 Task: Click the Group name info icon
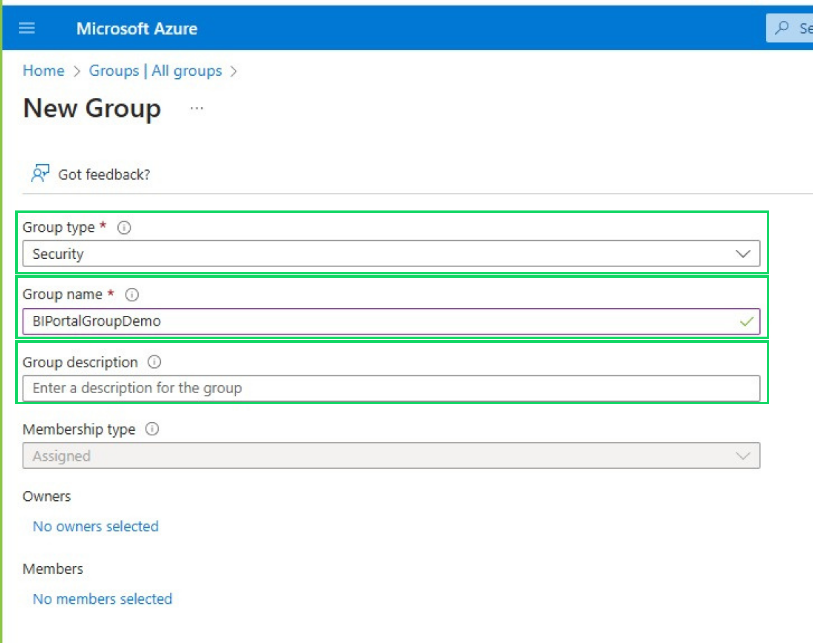coord(132,295)
